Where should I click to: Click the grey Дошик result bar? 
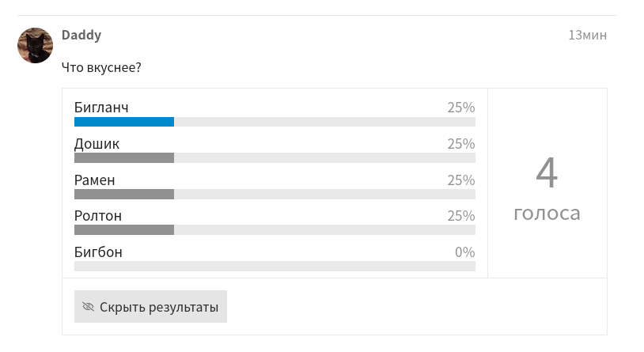[x=124, y=157]
